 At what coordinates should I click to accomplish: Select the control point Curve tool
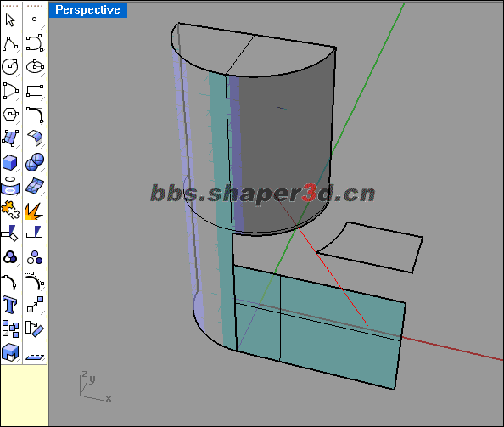[35, 43]
